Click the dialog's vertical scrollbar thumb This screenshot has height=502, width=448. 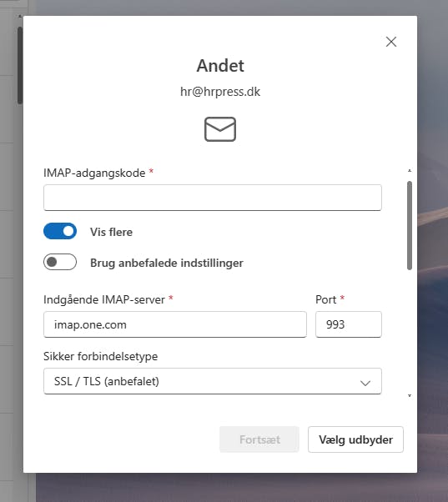tap(410, 225)
